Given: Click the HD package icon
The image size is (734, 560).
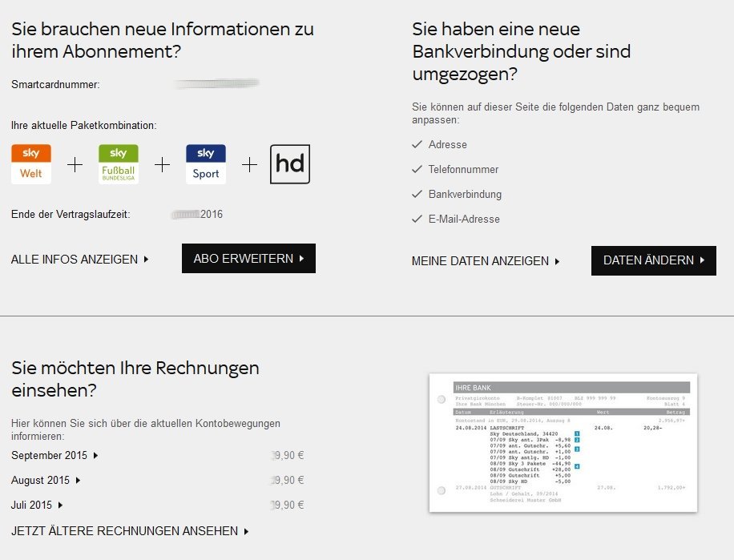Looking at the screenshot, I should (290, 164).
